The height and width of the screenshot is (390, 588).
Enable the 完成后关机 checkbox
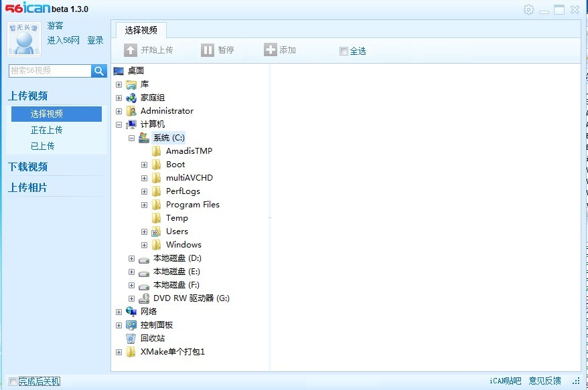(13, 382)
